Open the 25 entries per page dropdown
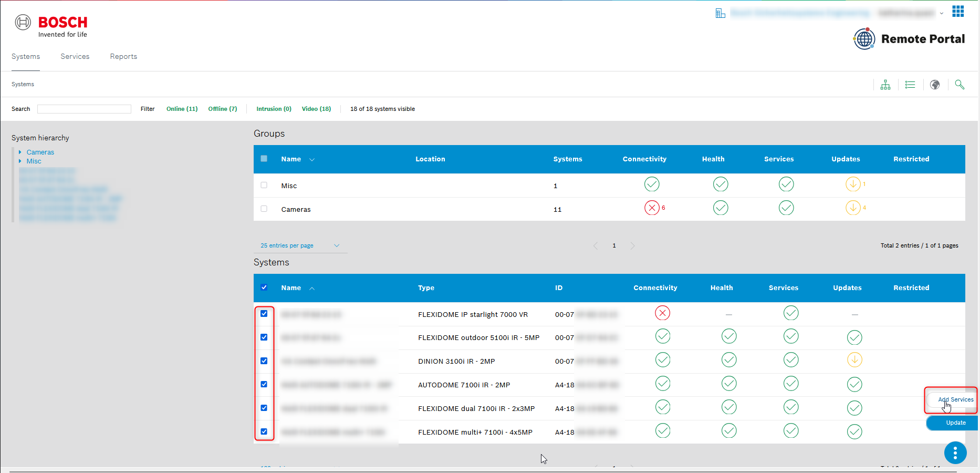The width and height of the screenshot is (980, 473). 300,245
